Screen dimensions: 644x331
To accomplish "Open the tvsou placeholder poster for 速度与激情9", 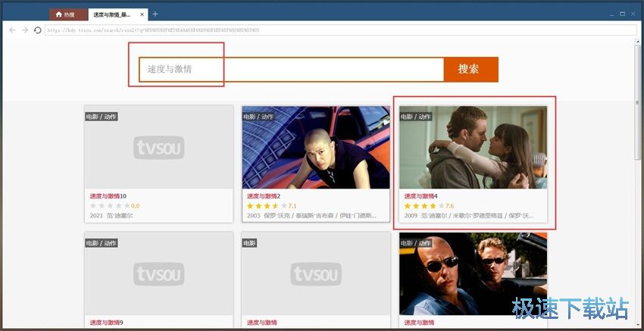I will (158, 274).
